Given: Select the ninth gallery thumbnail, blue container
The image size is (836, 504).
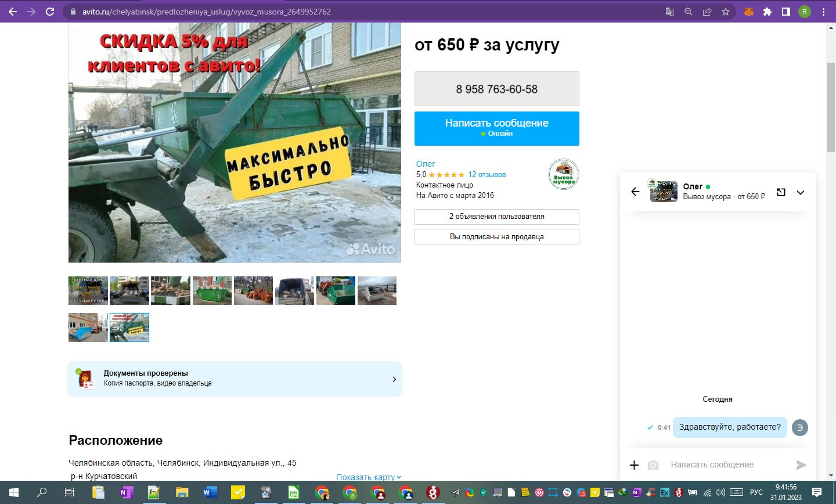Looking at the screenshot, I should (x=88, y=327).
